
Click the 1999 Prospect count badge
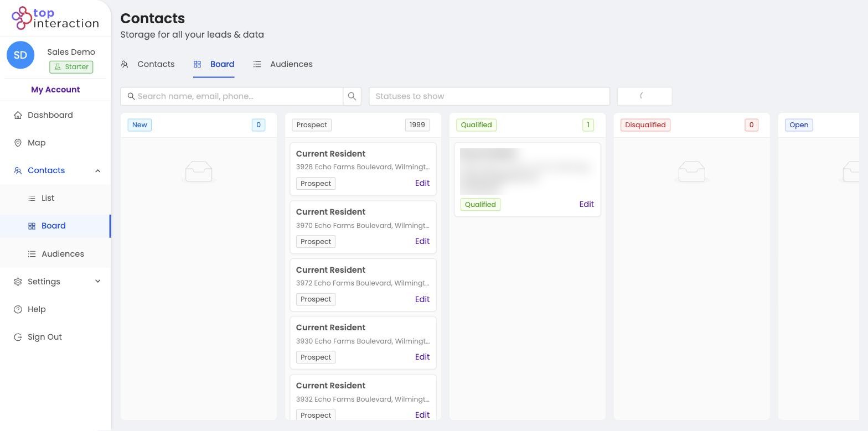click(417, 125)
